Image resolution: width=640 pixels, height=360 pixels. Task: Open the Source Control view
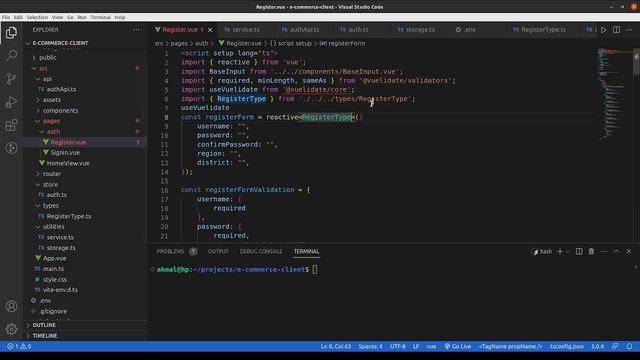coord(11,78)
